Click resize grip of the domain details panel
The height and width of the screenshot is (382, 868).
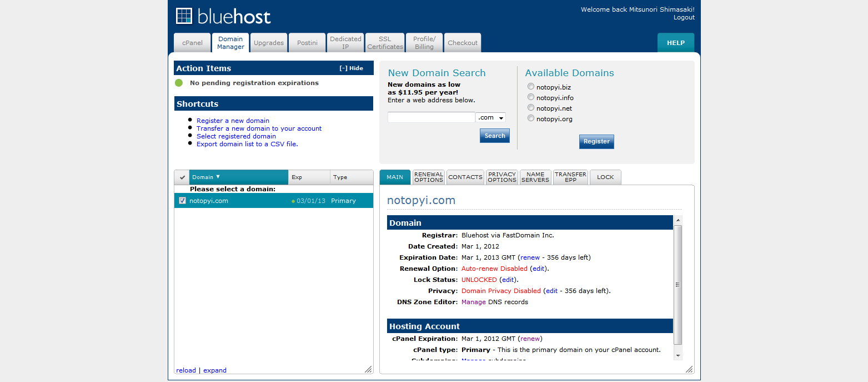coord(689,369)
